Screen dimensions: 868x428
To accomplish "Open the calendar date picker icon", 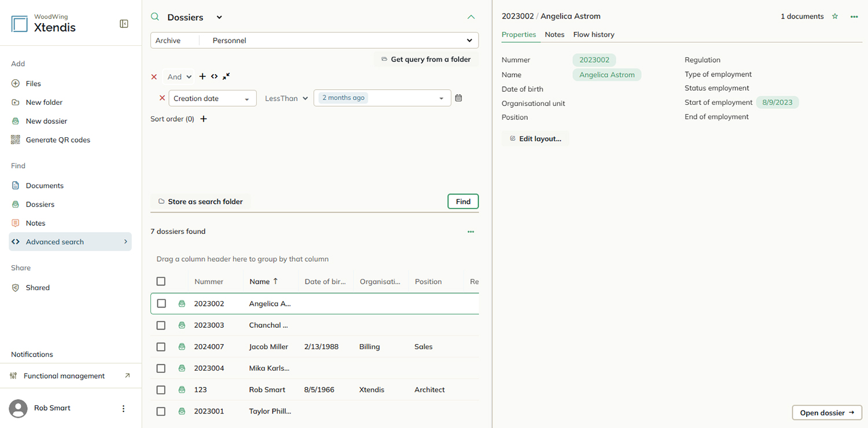I will [458, 98].
